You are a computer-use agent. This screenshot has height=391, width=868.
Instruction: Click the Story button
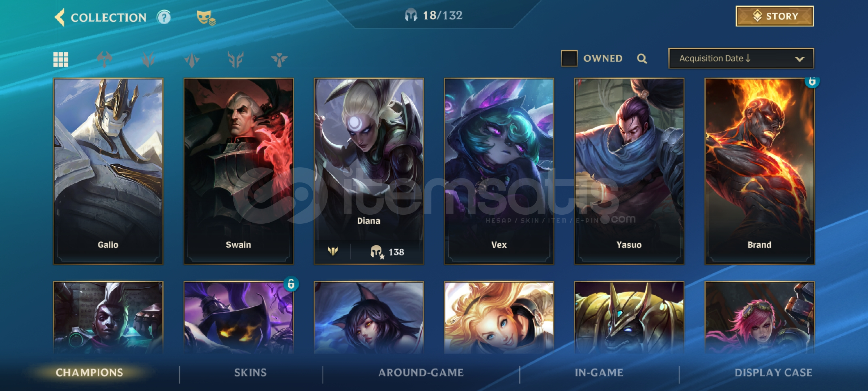click(774, 16)
